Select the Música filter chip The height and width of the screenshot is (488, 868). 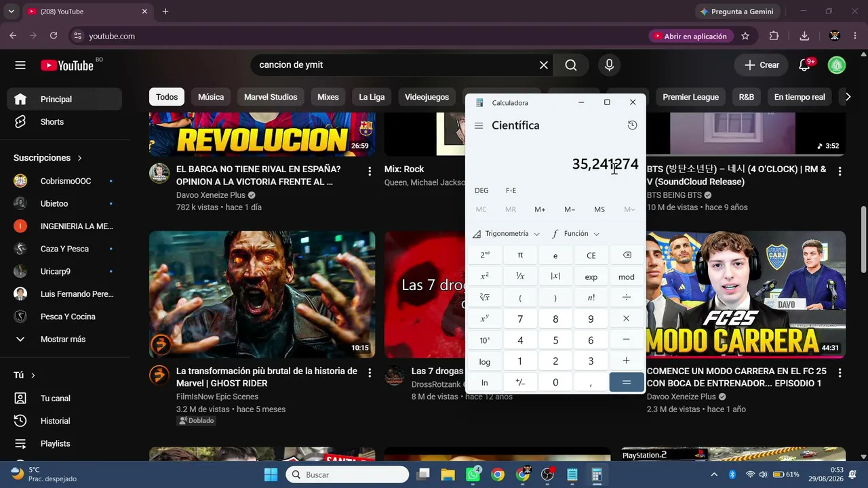pyautogui.click(x=211, y=97)
